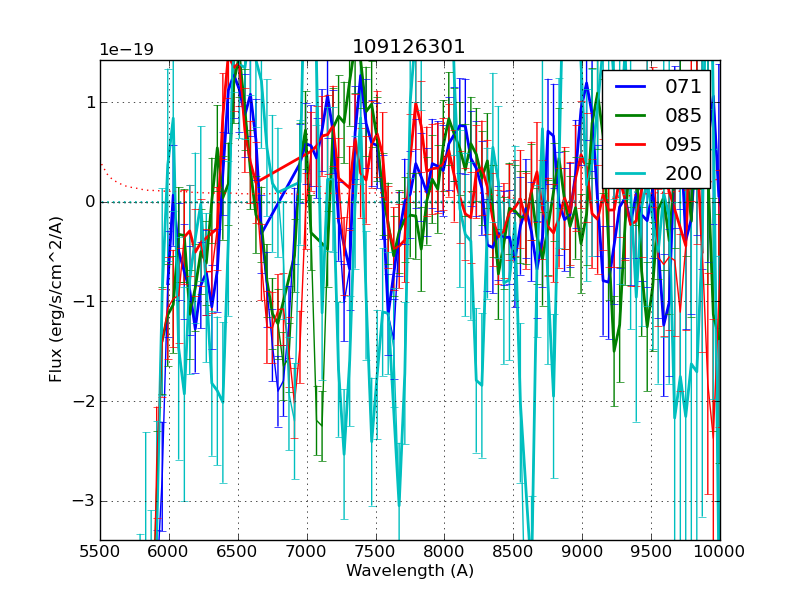Click the 6500 x-axis tick label
Viewport: 800px width, 600px height.
click(238, 550)
